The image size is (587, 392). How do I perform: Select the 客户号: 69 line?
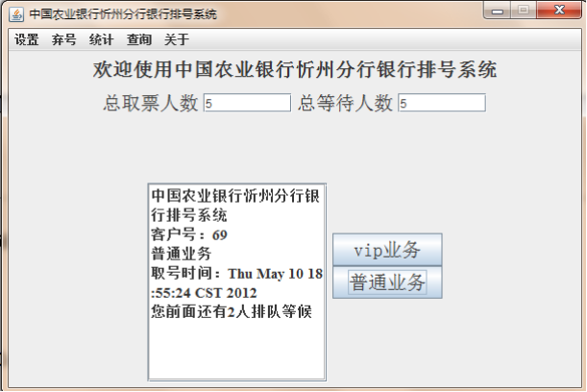189,234
